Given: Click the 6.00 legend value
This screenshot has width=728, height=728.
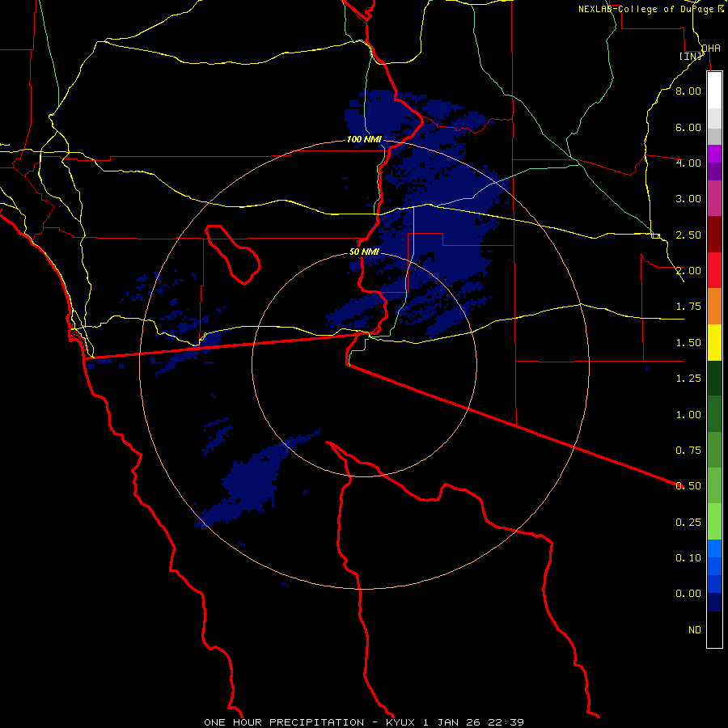Looking at the screenshot, I should tap(688, 127).
